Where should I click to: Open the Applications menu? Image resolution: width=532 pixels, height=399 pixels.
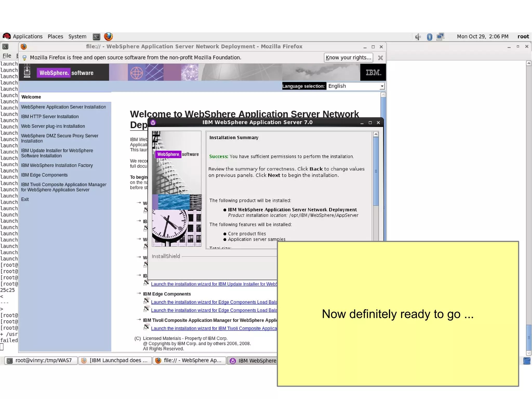(28, 36)
